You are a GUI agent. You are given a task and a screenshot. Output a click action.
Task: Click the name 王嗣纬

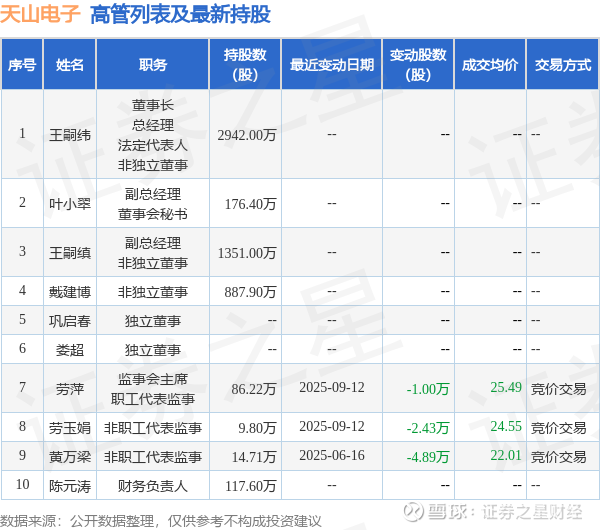pos(70,135)
